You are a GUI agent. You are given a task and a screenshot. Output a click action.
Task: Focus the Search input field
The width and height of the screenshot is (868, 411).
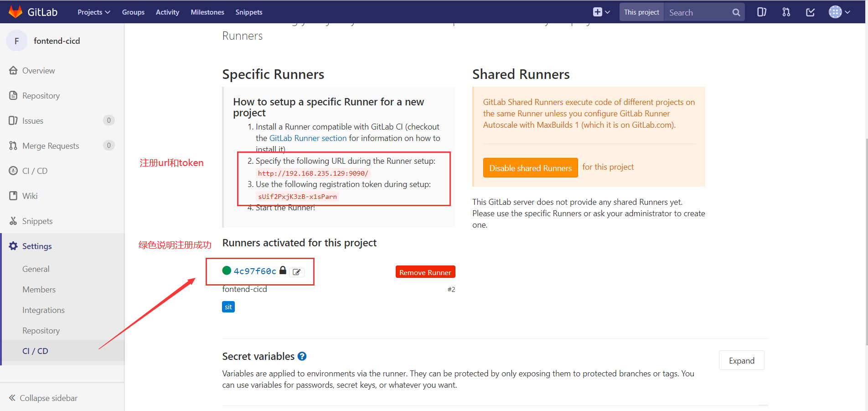click(x=697, y=12)
